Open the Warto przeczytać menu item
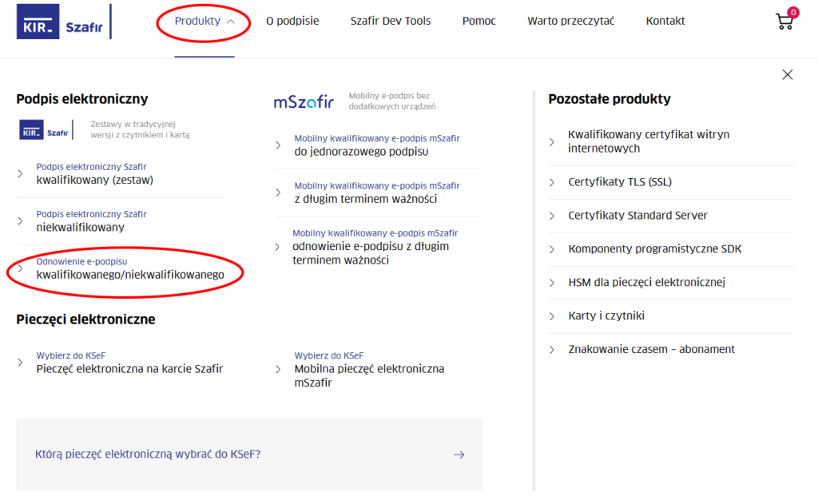Screen dimensions: 818x504 (570, 21)
